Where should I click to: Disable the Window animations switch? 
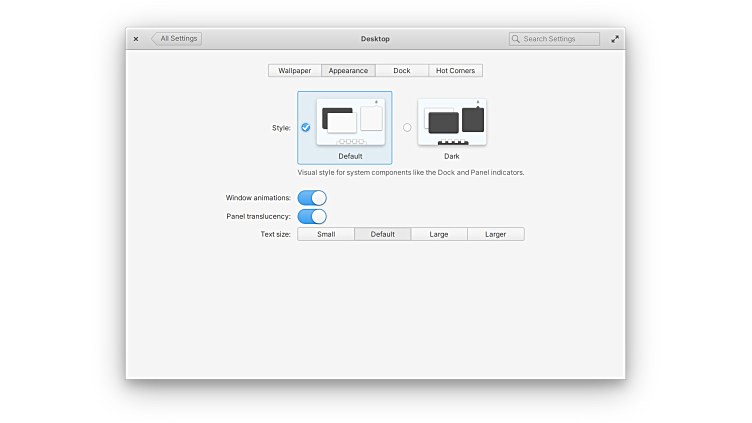coord(312,198)
